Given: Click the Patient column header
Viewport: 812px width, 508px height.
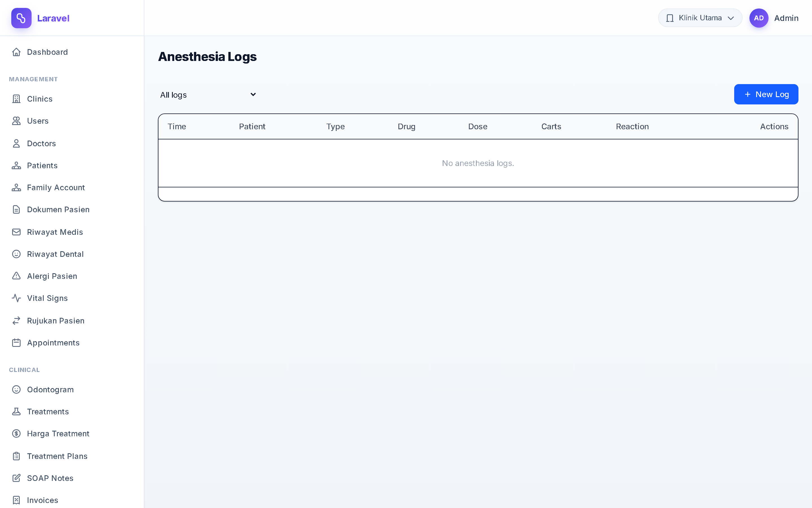Looking at the screenshot, I should pos(252,127).
